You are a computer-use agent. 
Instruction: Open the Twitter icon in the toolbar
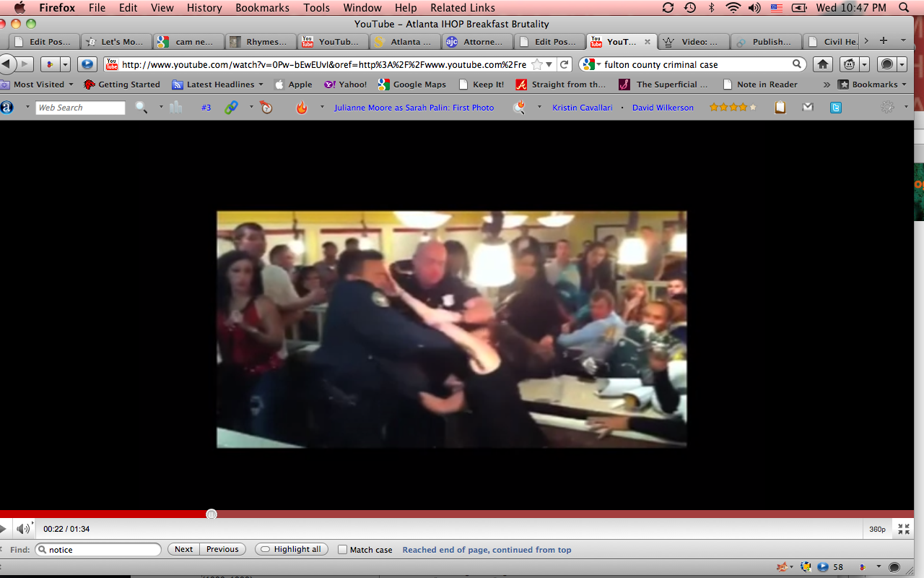click(x=835, y=108)
